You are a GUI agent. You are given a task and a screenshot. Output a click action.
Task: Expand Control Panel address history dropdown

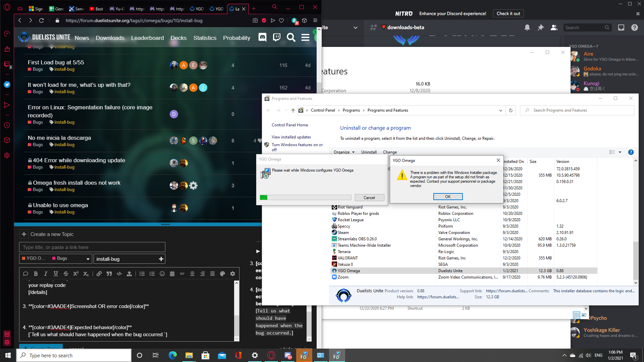[500, 110]
